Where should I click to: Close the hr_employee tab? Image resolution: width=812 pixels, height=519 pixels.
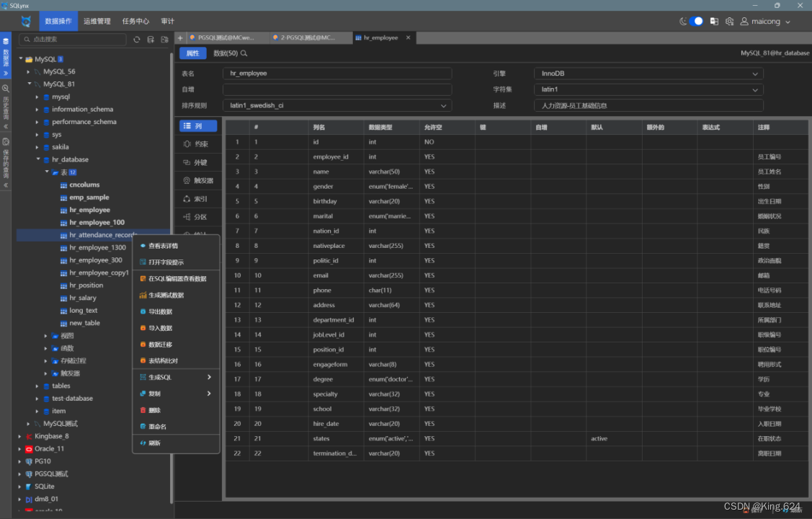tap(408, 37)
